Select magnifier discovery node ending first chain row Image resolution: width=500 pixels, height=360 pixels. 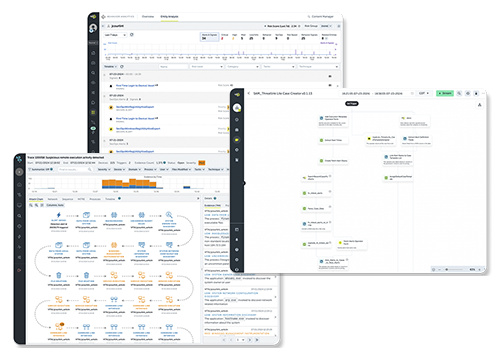point(169,215)
